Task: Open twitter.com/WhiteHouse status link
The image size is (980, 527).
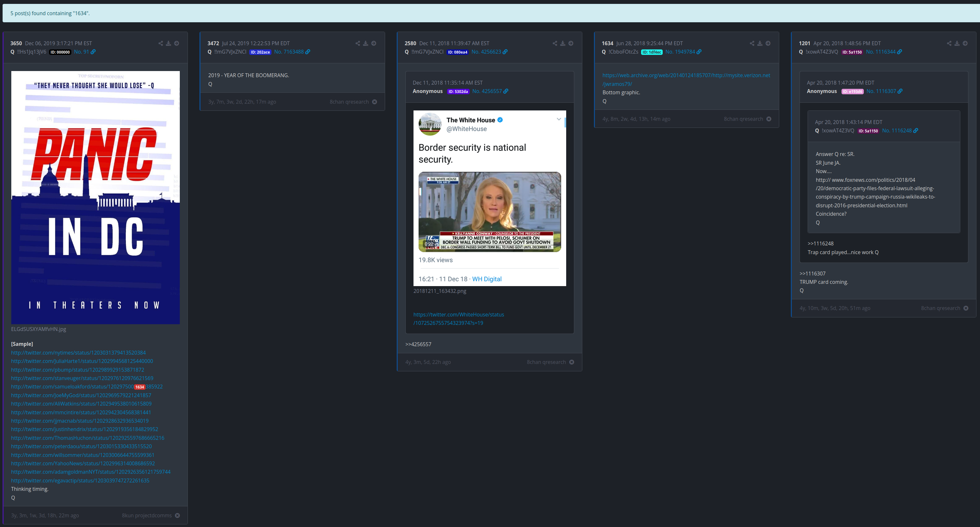Action: 458,319
